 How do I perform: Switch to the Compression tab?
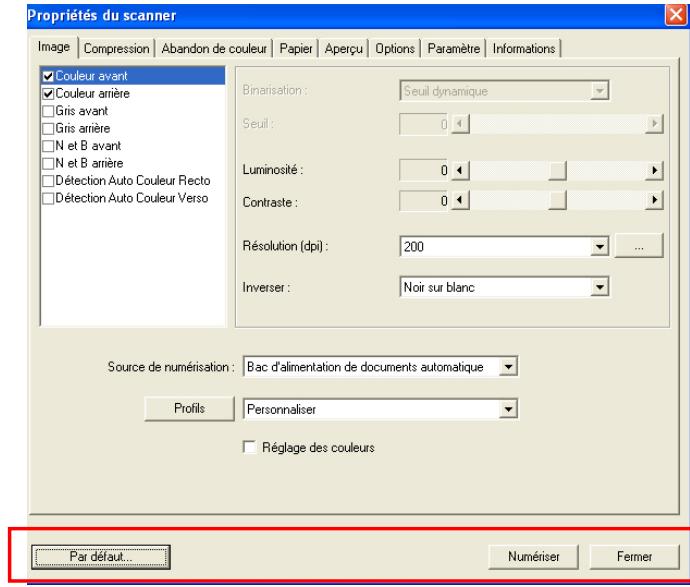116,48
